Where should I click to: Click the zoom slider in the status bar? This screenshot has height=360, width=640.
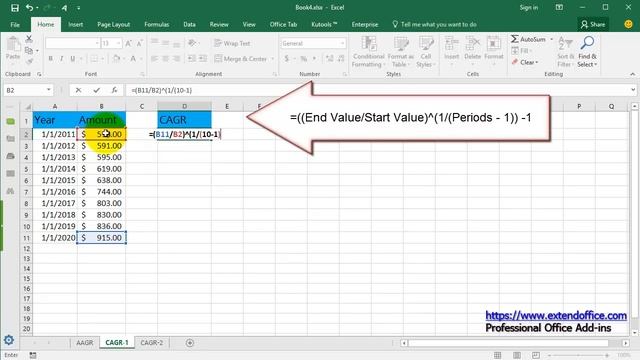[579, 356]
